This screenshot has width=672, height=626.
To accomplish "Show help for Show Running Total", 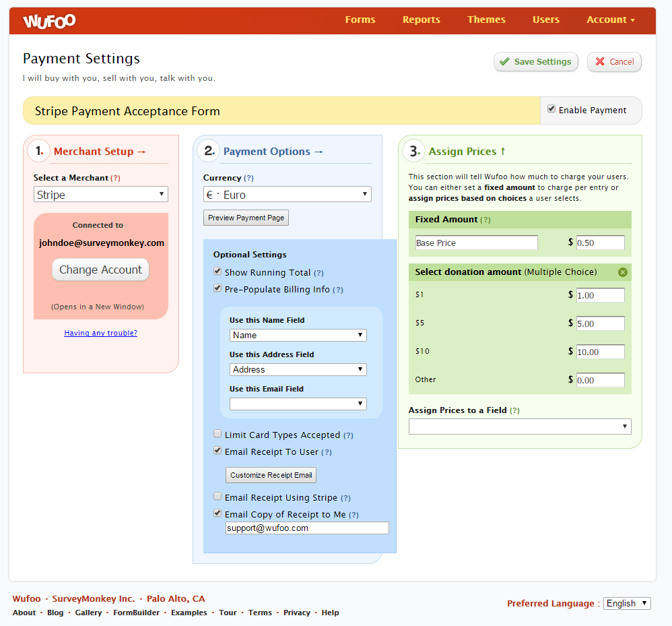I will pos(318,273).
